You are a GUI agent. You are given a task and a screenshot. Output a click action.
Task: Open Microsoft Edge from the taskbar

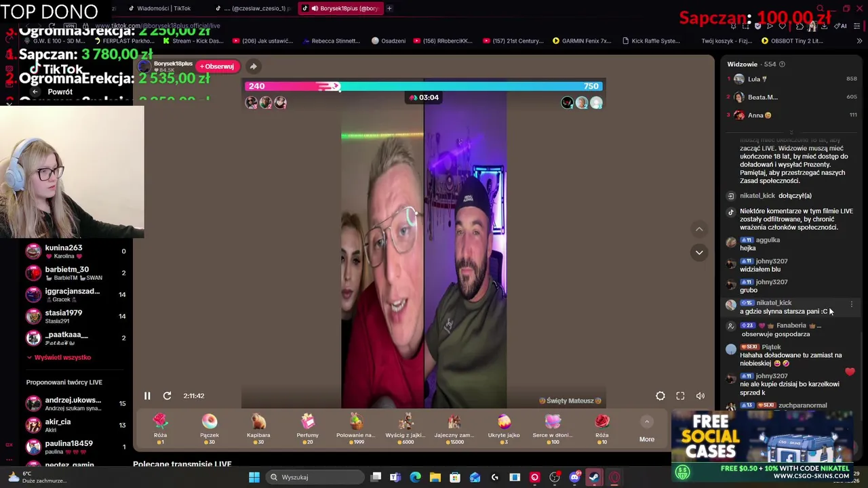[415, 477]
